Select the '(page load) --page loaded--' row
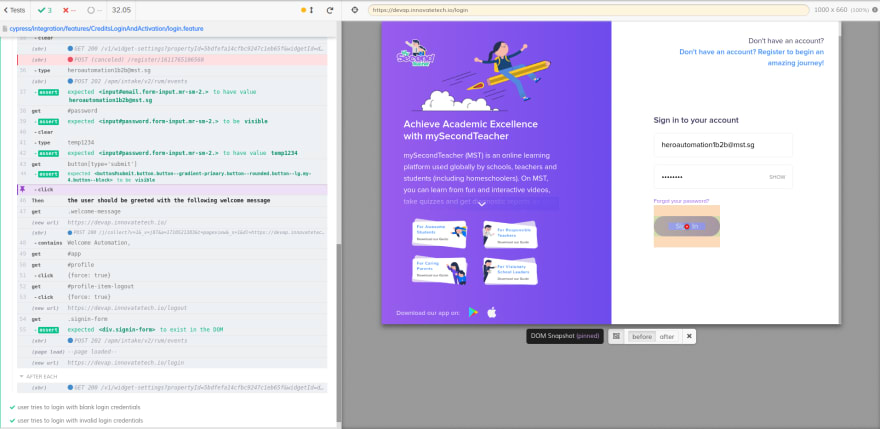This screenshot has height=429, width=880. (x=172, y=352)
